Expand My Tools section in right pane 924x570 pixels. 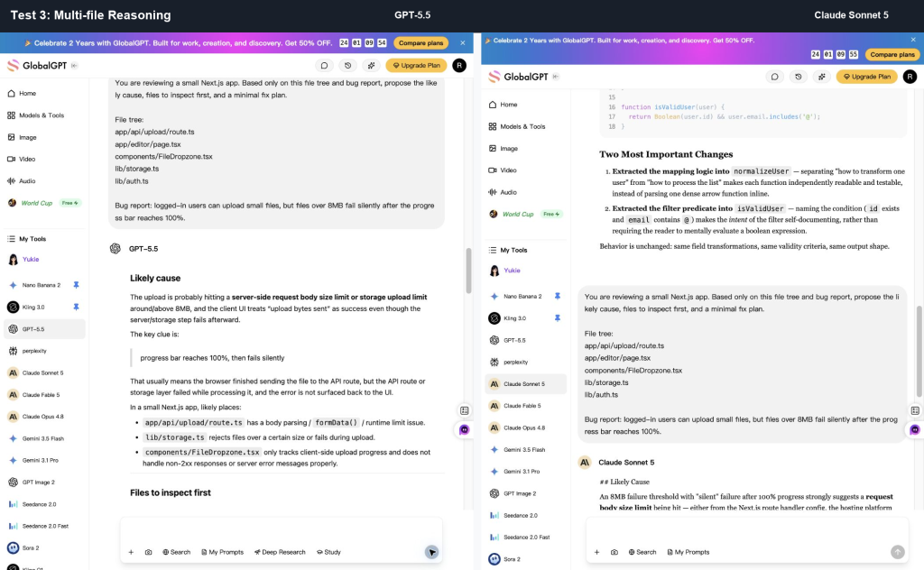click(508, 250)
